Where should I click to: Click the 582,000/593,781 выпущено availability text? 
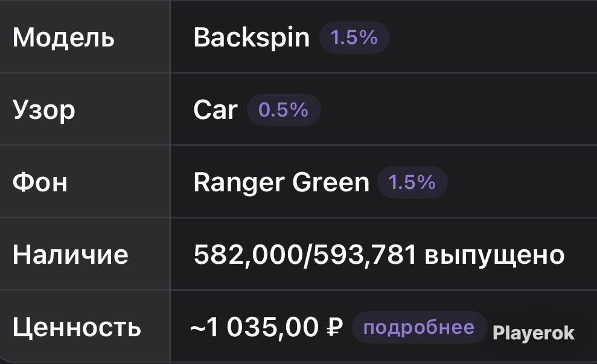click(379, 255)
